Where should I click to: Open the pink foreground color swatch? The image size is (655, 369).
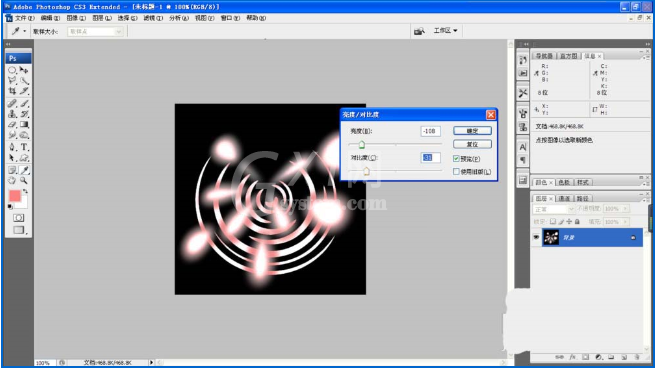pos(15,196)
